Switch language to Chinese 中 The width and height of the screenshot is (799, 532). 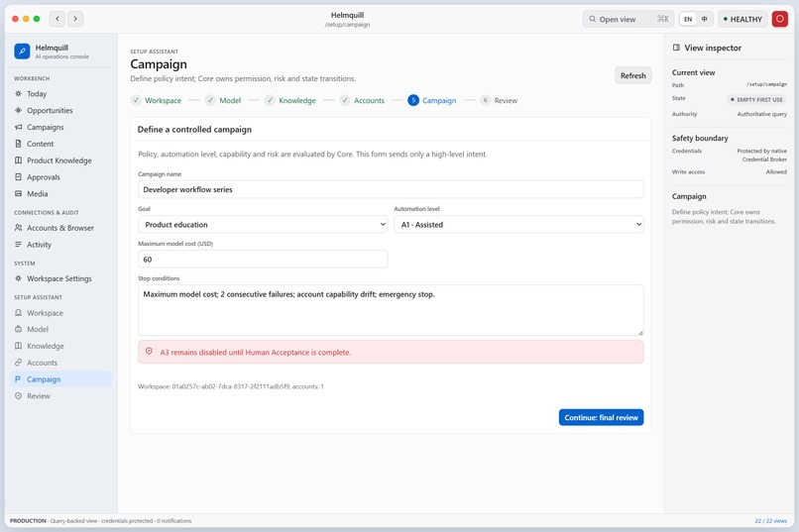click(704, 19)
